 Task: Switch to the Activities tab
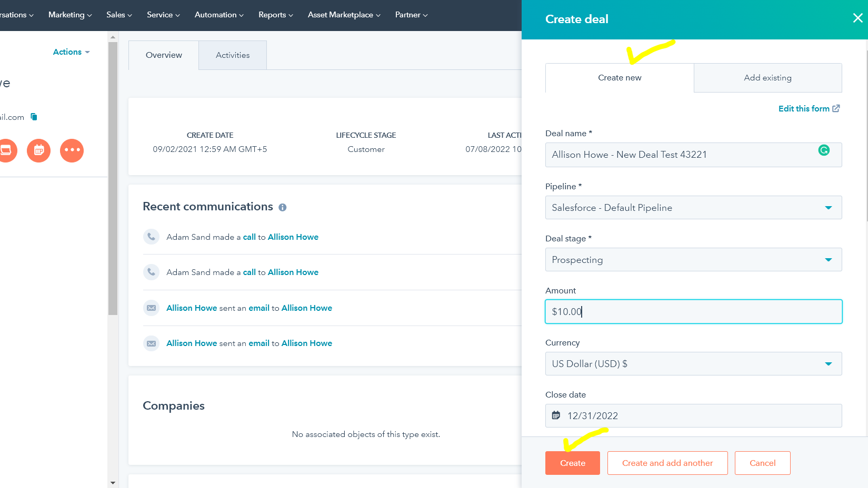(232, 55)
